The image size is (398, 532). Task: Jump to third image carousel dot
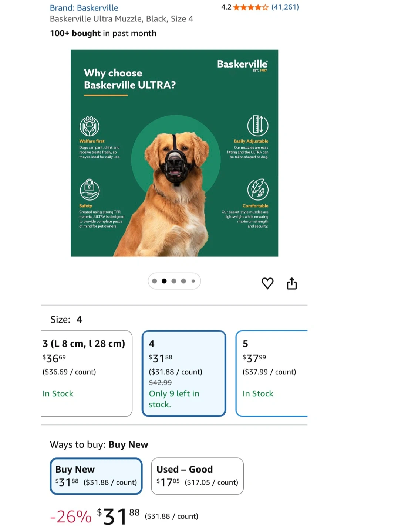[174, 281]
